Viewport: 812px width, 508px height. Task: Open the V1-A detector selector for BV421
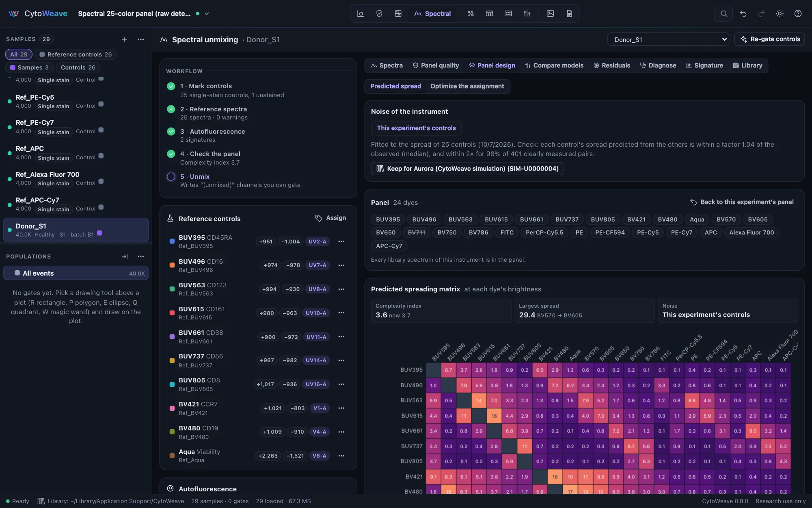(320, 408)
